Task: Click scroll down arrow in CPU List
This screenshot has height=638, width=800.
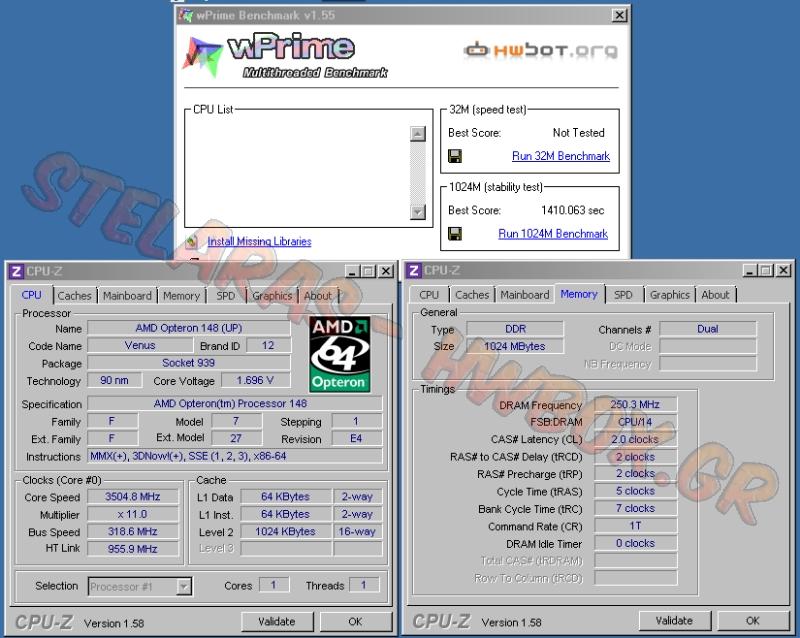Action: tap(418, 211)
